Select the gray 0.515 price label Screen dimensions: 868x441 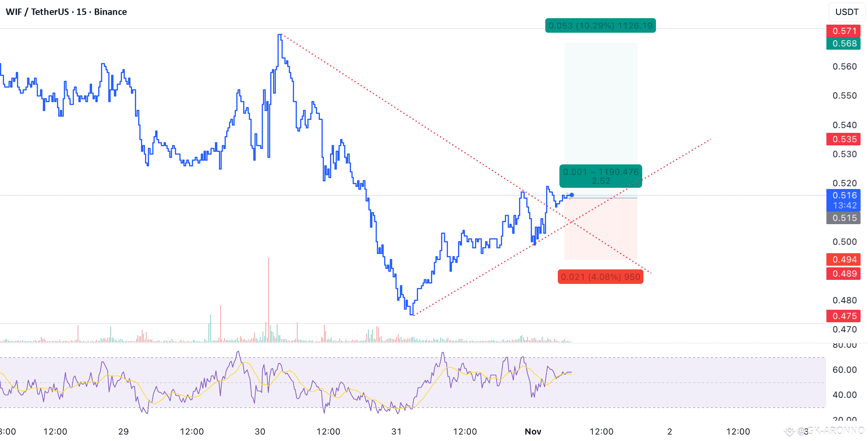pyautogui.click(x=844, y=218)
